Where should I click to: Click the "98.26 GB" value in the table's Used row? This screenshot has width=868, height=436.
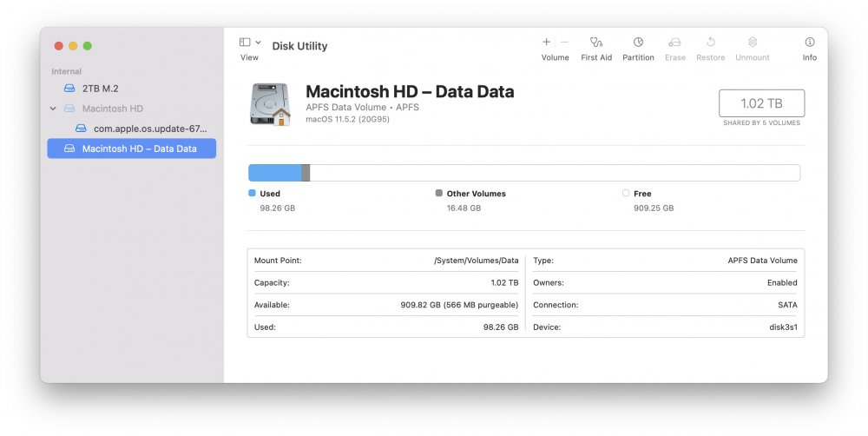point(501,327)
